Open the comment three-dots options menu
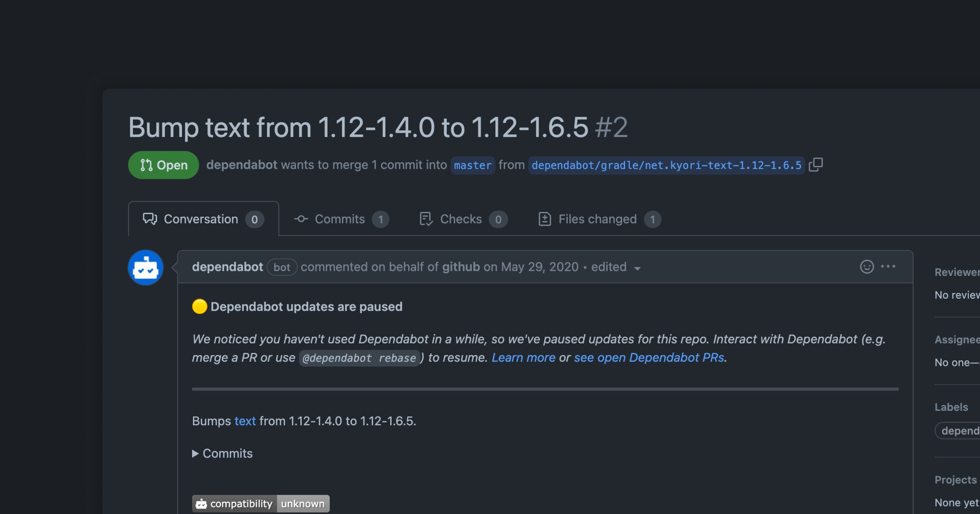 (x=888, y=267)
